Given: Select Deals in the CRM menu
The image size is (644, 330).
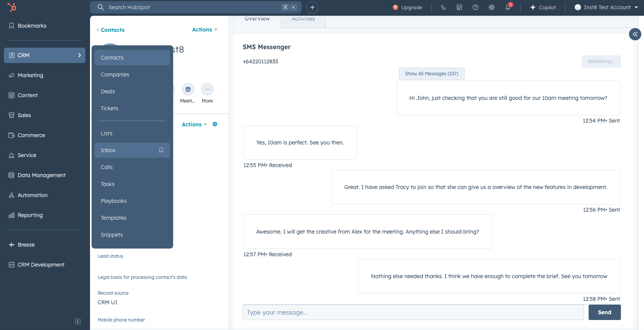Looking at the screenshot, I should click(132, 91).
